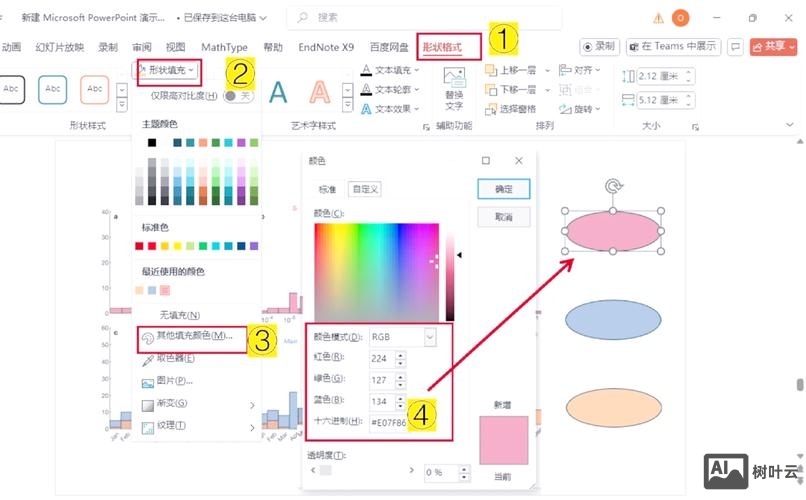Expand the 文本效果 dropdown arrow
Image resolution: width=806 pixels, height=500 pixels.
[417, 109]
